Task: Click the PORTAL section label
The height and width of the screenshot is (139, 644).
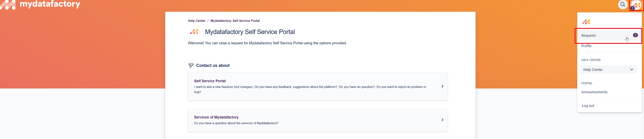Action: click(587, 83)
